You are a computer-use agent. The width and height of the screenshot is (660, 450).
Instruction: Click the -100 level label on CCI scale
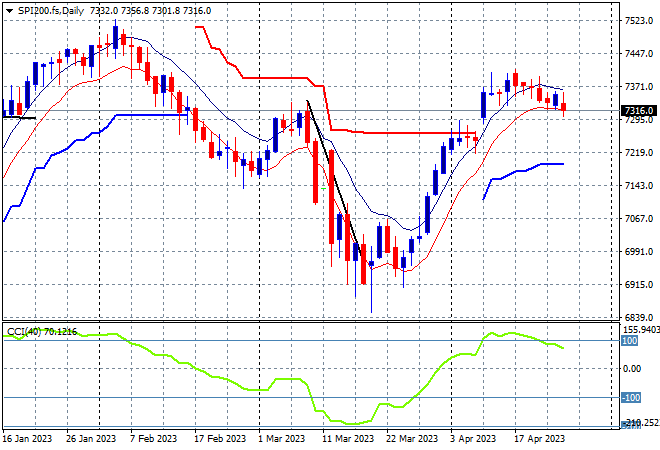point(631,397)
